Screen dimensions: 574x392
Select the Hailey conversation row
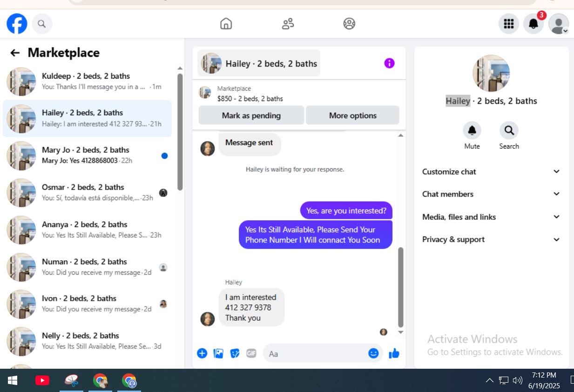tap(88, 119)
